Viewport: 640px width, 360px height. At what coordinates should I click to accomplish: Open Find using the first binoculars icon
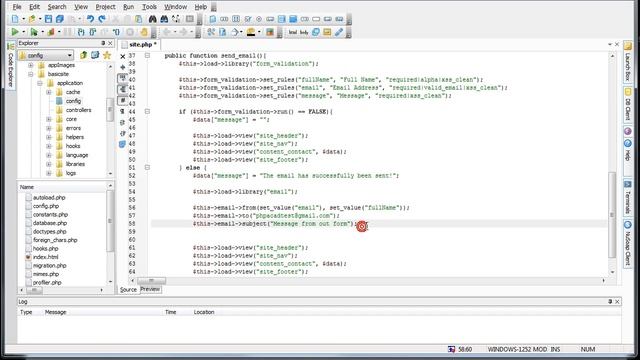click(152, 19)
